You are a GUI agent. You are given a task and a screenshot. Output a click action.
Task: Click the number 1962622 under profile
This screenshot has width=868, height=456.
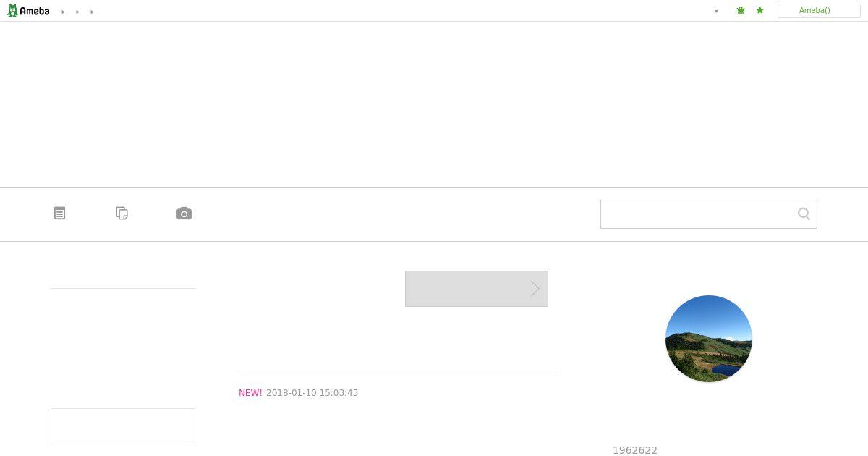[x=635, y=450]
